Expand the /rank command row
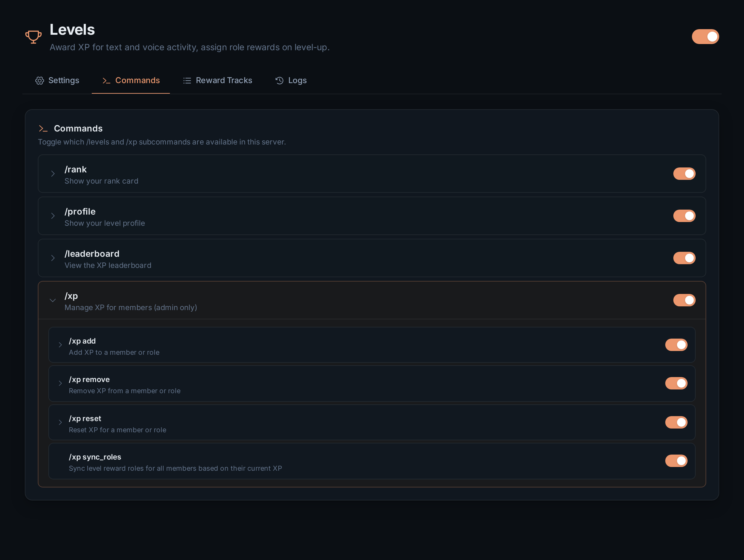This screenshot has height=560, width=744. [53, 174]
